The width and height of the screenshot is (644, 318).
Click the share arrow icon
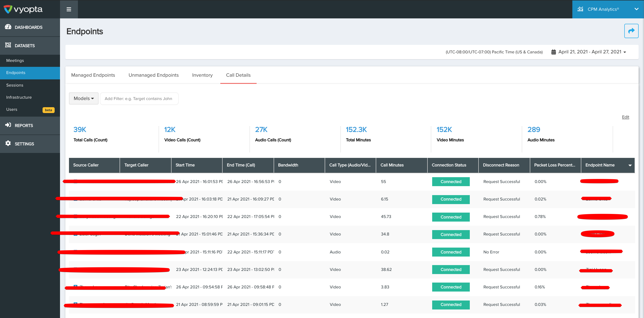[x=631, y=31]
